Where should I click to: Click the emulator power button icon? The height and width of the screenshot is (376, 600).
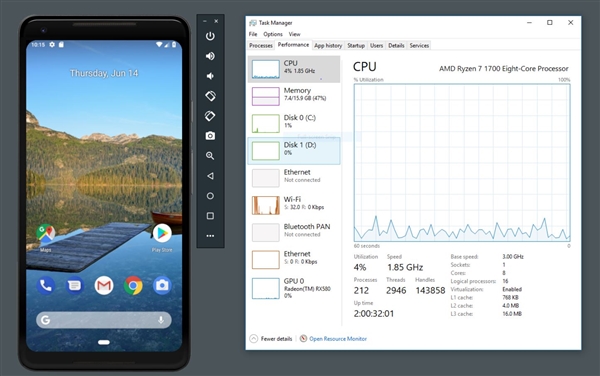pyautogui.click(x=210, y=36)
